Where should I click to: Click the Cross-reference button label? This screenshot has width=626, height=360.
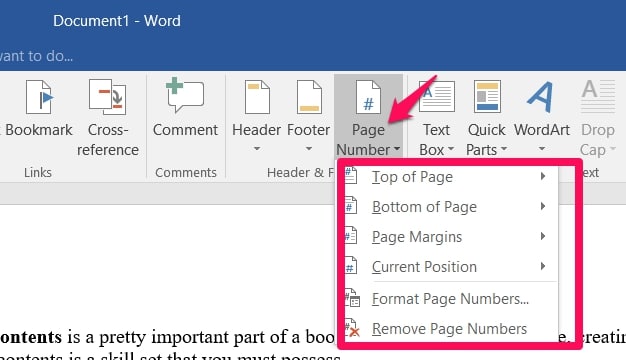click(108, 140)
